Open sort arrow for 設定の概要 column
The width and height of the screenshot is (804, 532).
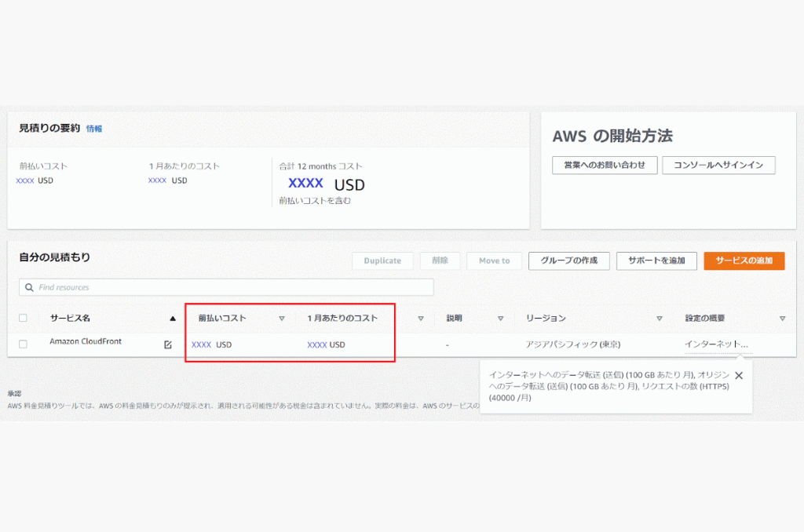(783, 319)
